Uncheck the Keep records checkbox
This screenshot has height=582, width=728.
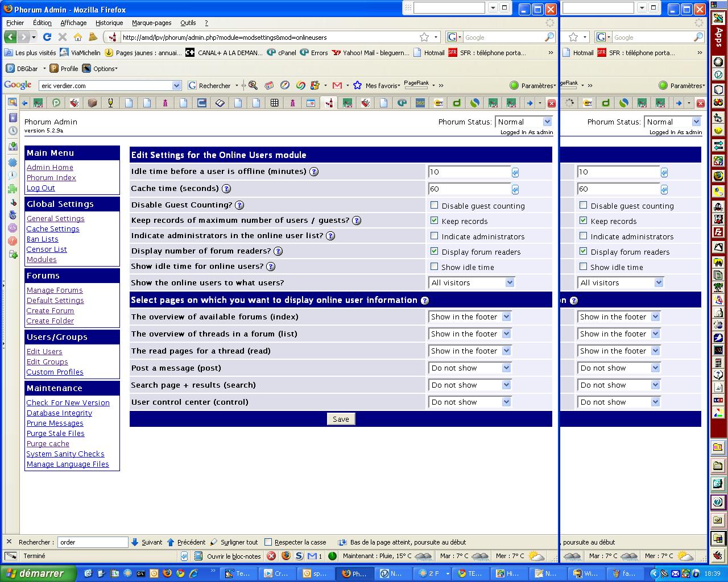(x=435, y=221)
